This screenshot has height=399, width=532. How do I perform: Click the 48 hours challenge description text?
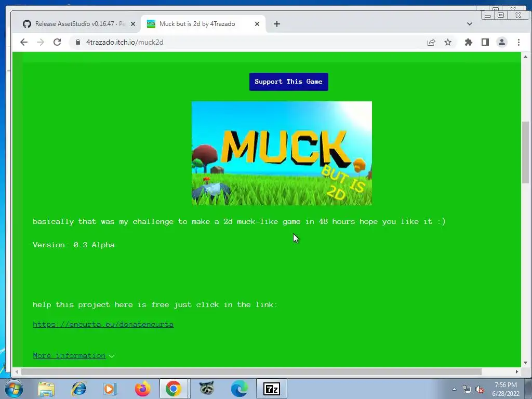tap(239, 221)
